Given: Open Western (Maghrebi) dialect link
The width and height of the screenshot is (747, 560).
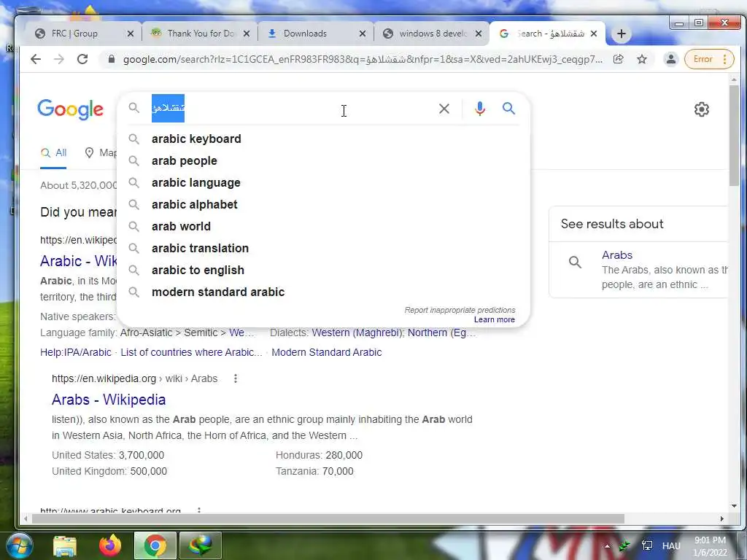Looking at the screenshot, I should [x=357, y=332].
